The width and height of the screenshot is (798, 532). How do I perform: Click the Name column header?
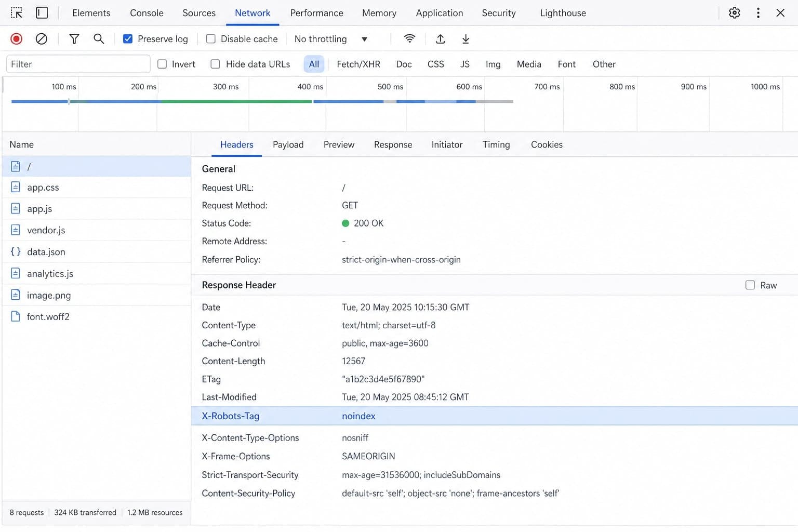(x=22, y=145)
